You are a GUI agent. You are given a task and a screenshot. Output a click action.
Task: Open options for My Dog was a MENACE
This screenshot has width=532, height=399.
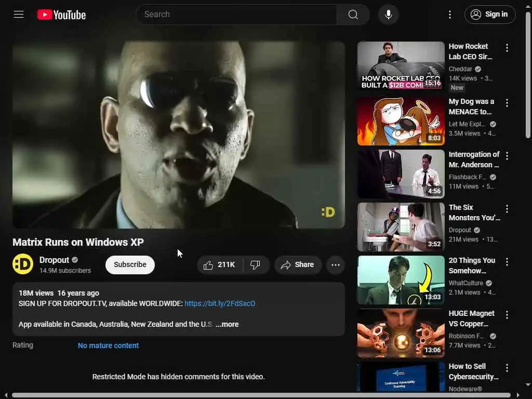(x=507, y=103)
